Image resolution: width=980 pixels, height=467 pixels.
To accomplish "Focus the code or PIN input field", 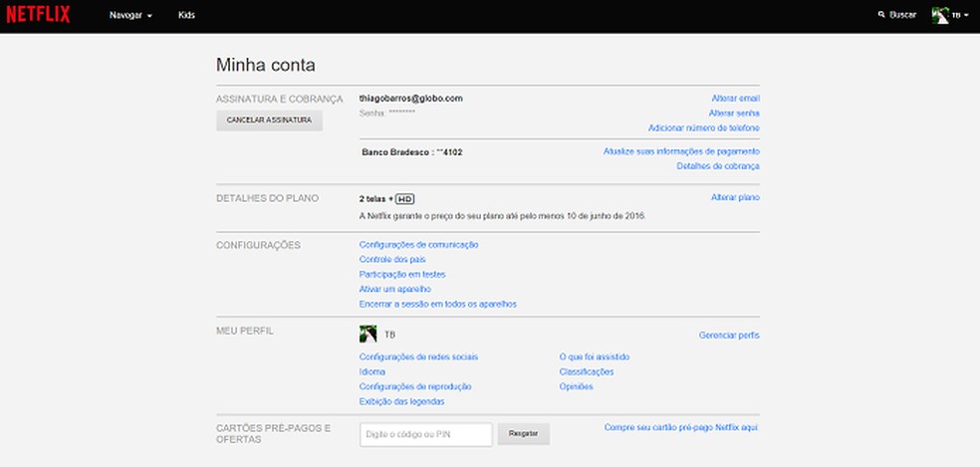I will 425,434.
